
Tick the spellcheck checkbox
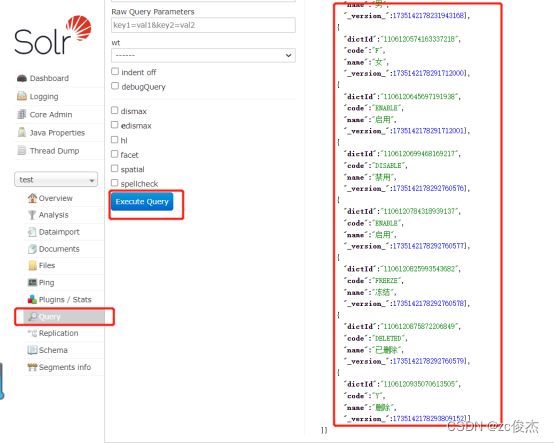pyautogui.click(x=114, y=183)
